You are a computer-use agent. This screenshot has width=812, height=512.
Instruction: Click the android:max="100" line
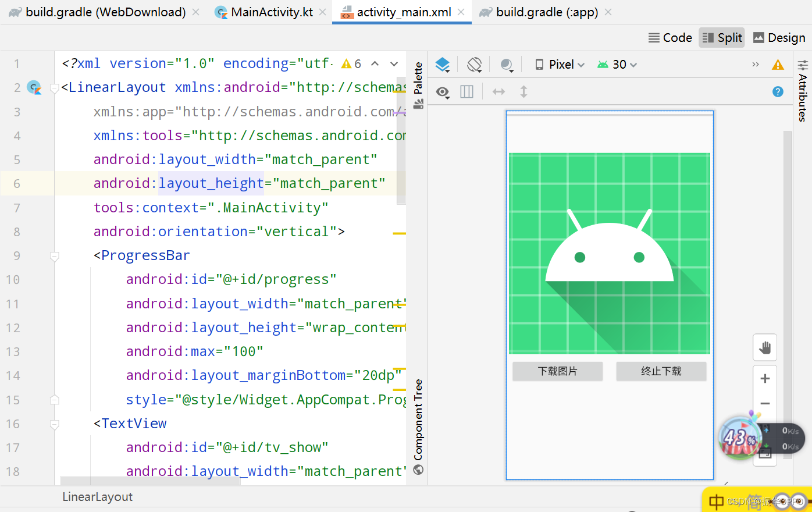[194, 352]
